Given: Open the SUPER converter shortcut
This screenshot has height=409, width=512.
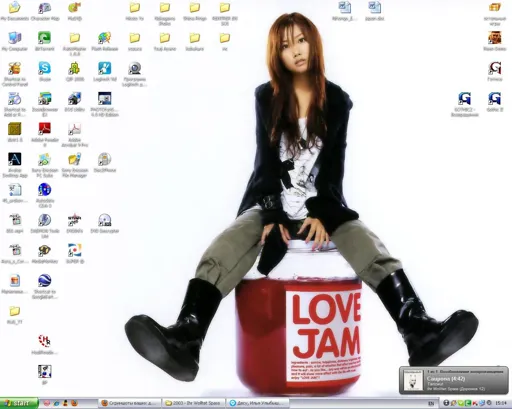Looking at the screenshot, I should (x=74, y=250).
